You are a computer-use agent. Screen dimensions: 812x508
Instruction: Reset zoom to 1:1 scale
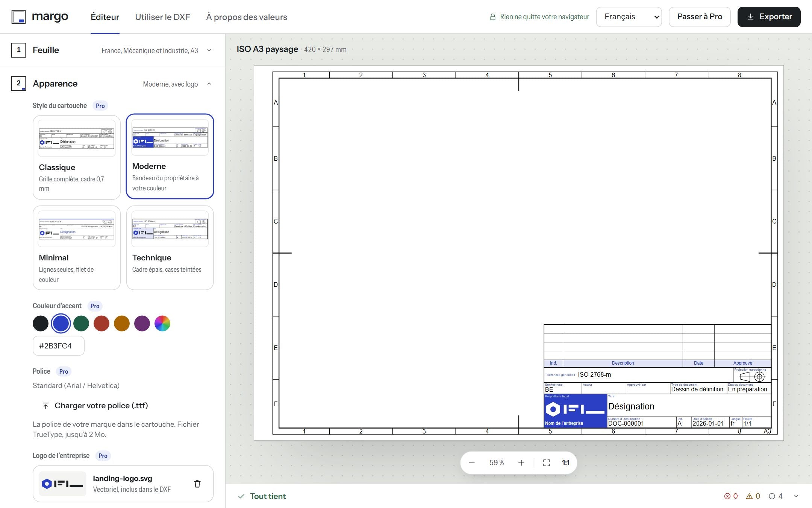click(x=566, y=463)
